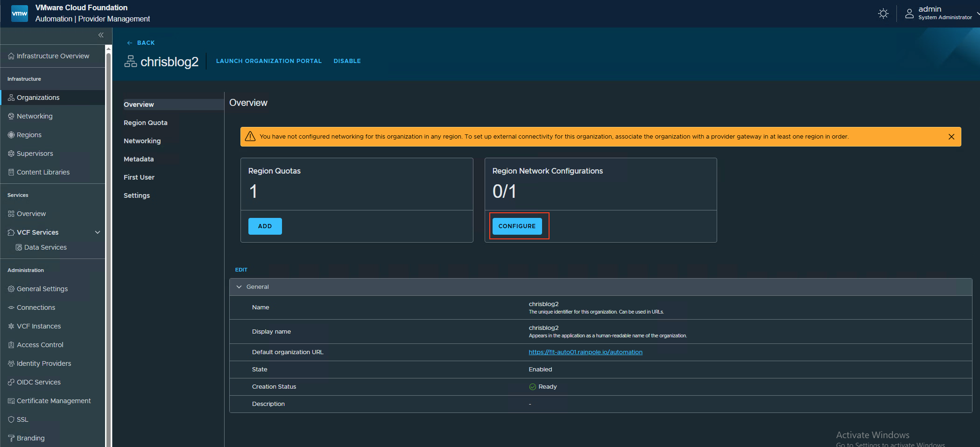Select the First User tab
The height and width of the screenshot is (447, 980).
[139, 177]
